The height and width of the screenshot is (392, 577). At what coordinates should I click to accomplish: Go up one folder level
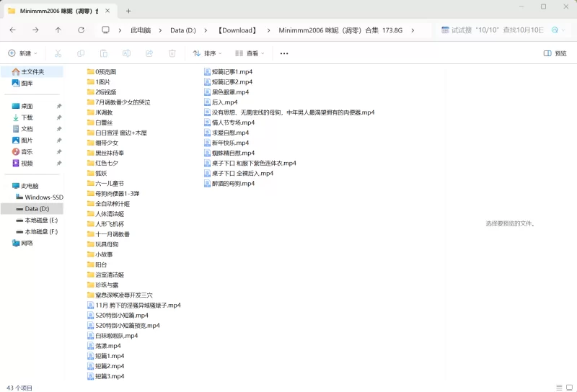pos(58,30)
